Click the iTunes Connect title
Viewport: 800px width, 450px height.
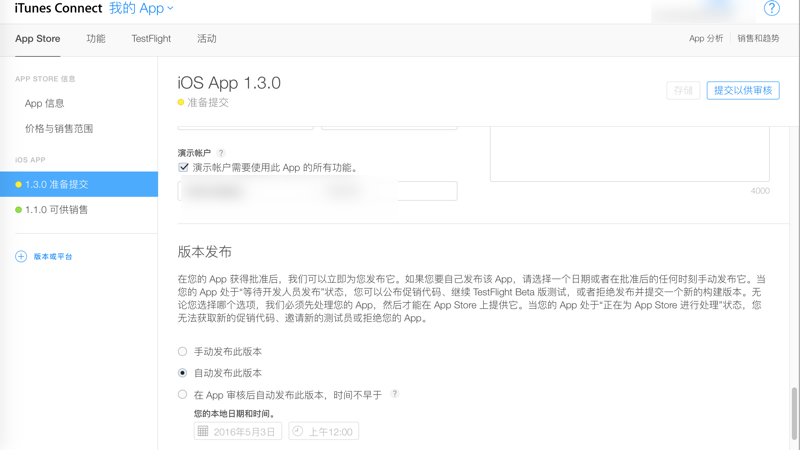point(58,8)
